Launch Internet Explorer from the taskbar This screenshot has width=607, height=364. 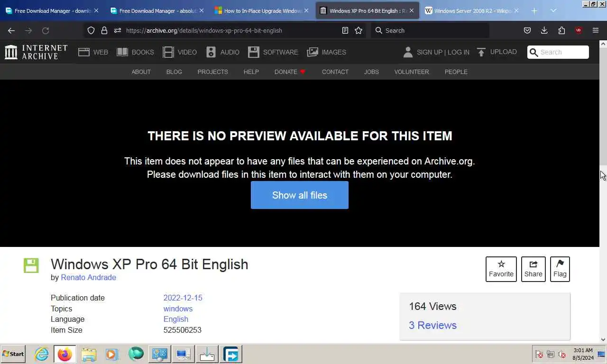[x=42, y=354]
